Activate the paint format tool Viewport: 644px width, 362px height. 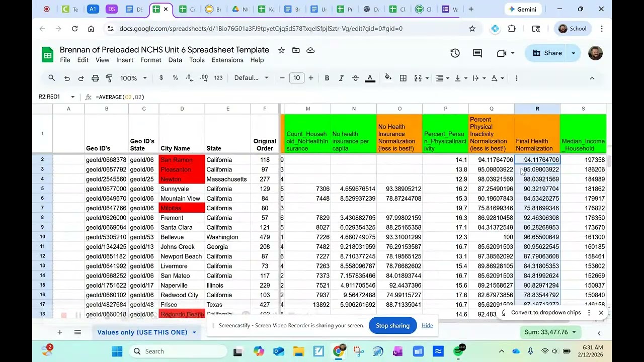[x=109, y=78]
